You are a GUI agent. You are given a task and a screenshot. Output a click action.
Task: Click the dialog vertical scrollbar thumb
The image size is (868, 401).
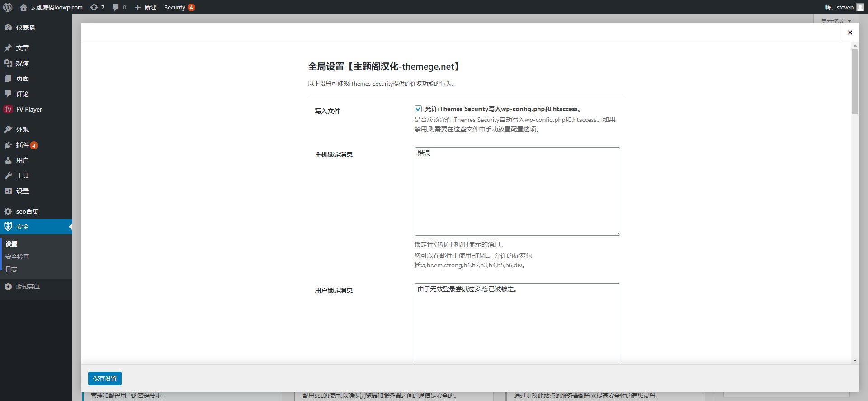pos(855,81)
